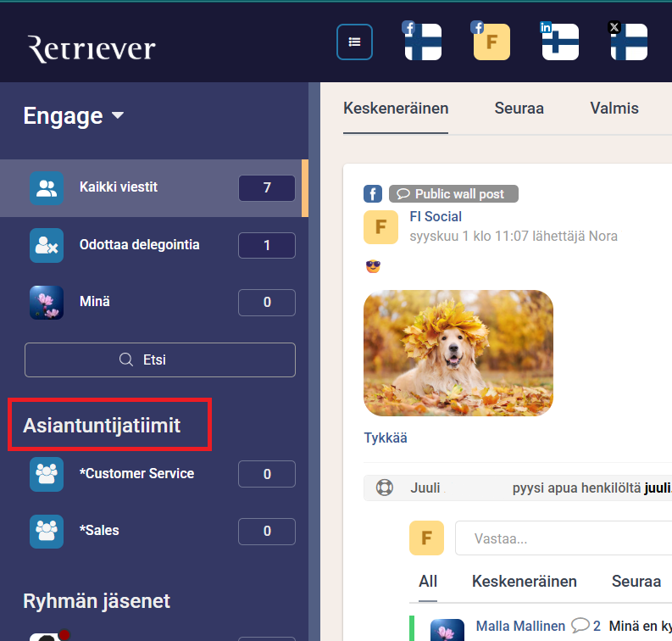This screenshot has width=672, height=641.
Task: Click the Tykkää link
Action: click(386, 438)
